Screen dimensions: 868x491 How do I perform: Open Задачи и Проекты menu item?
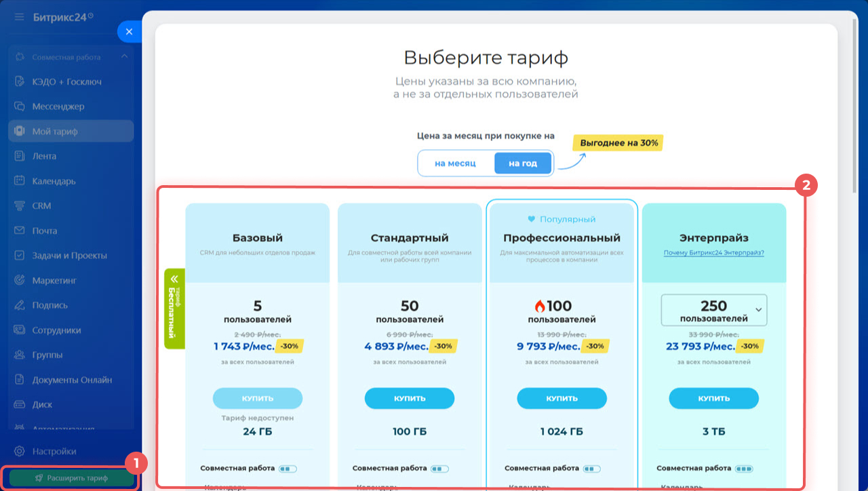71,256
